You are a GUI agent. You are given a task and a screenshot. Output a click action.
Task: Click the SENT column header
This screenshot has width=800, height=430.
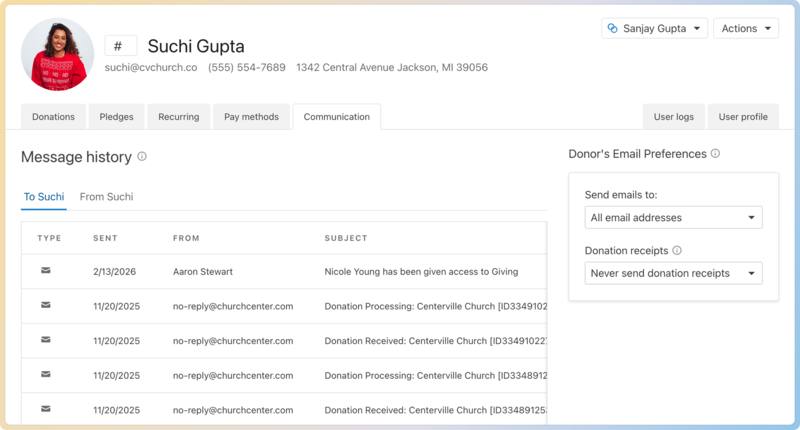pos(105,238)
